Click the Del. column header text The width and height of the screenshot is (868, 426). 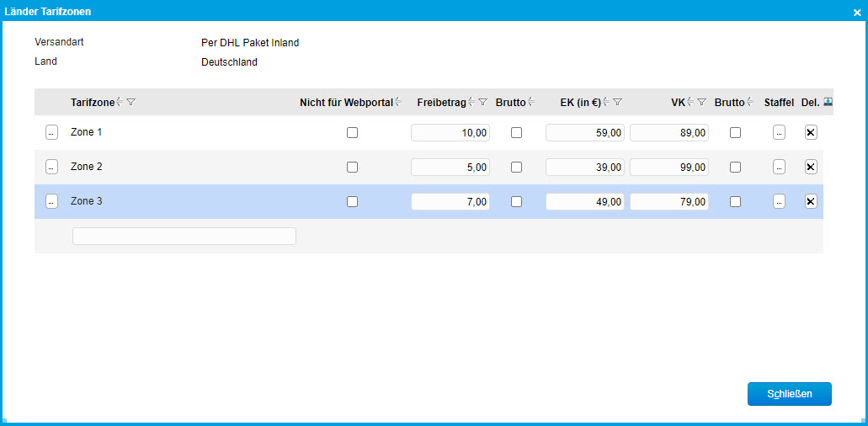click(x=811, y=102)
